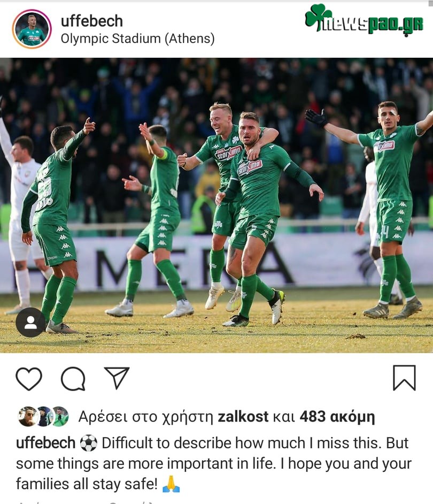Tap the celebrating players photo
This screenshot has height=504, width=433.
pyautogui.click(x=216, y=205)
